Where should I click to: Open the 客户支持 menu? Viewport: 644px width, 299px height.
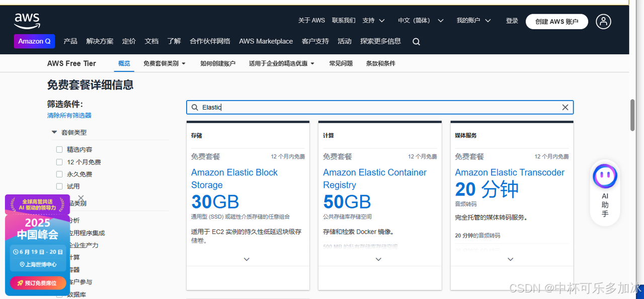(315, 41)
